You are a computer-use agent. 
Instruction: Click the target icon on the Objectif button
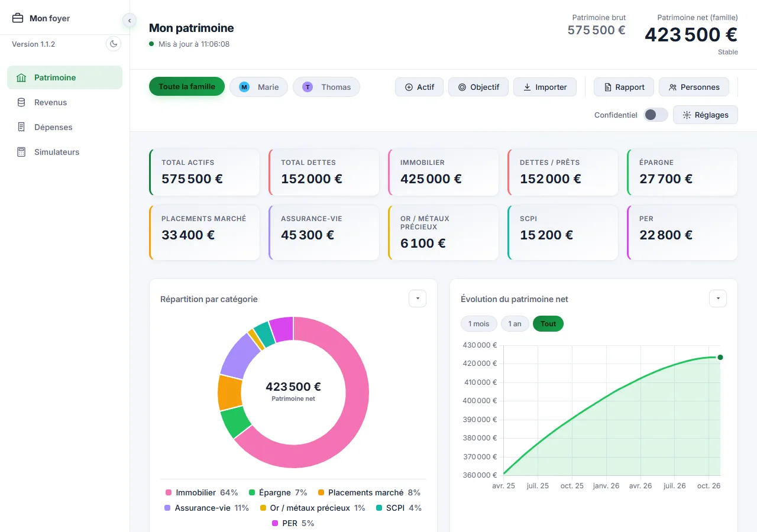click(x=462, y=87)
